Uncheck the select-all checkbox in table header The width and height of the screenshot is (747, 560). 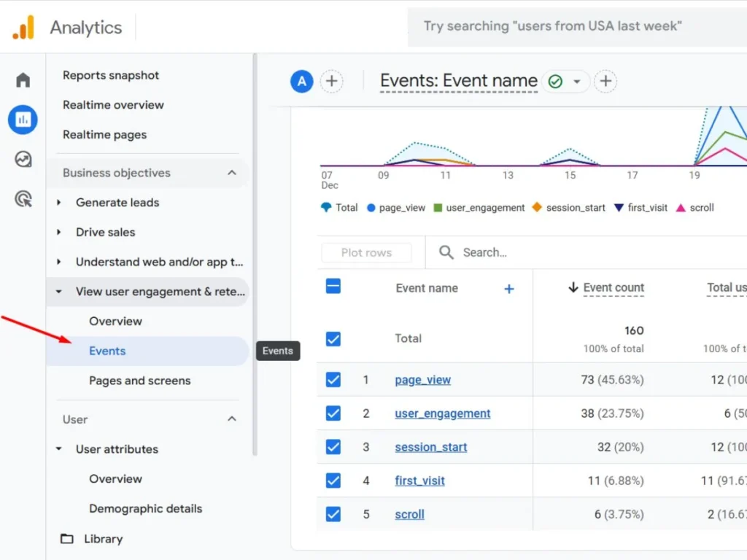(333, 287)
